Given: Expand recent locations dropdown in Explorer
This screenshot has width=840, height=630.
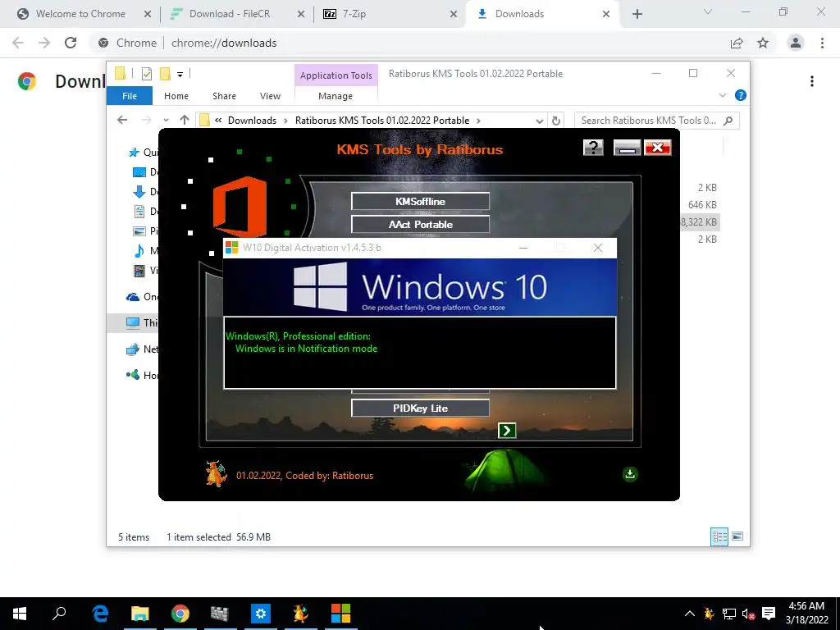Looking at the screenshot, I should click(166, 120).
